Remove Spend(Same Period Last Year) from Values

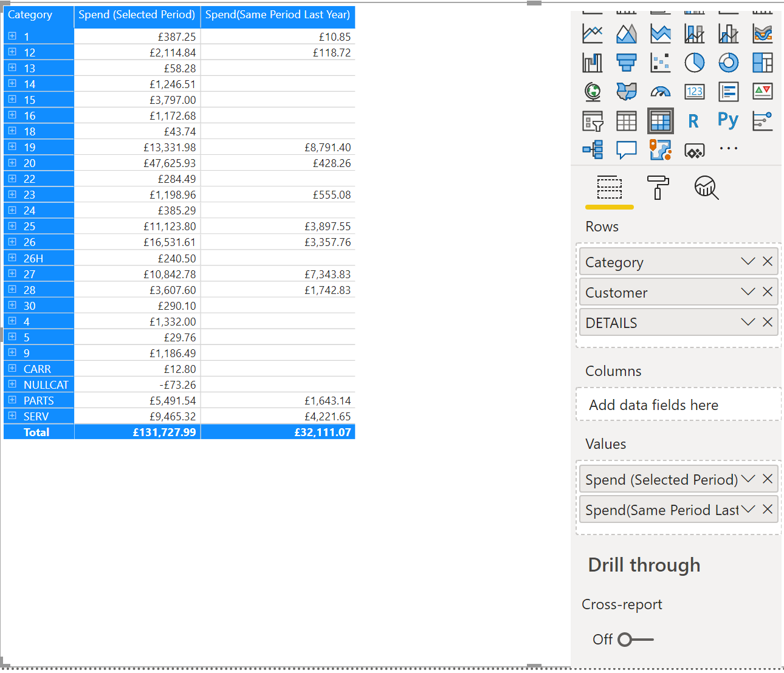coord(768,509)
